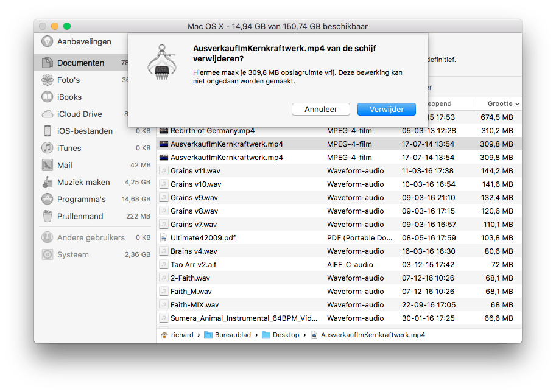The image size is (556, 392).
Task: Open the Mail stamp icon
Action: click(x=47, y=165)
